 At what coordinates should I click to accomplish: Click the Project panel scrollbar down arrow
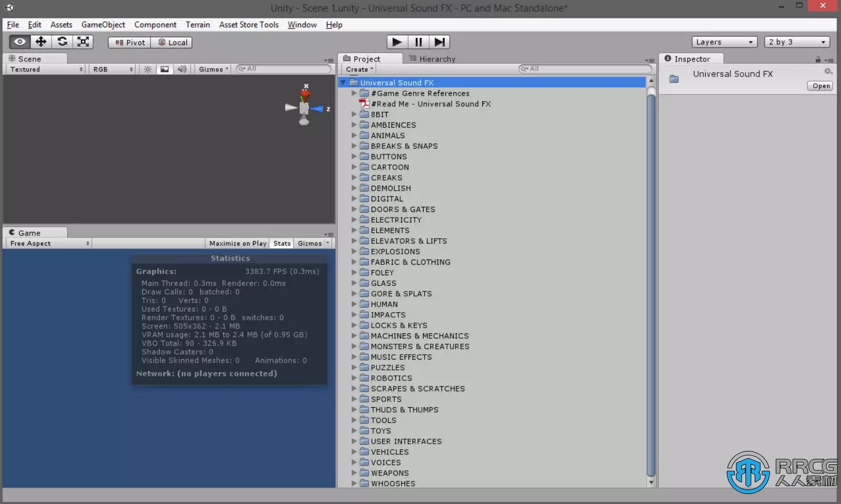(x=651, y=482)
